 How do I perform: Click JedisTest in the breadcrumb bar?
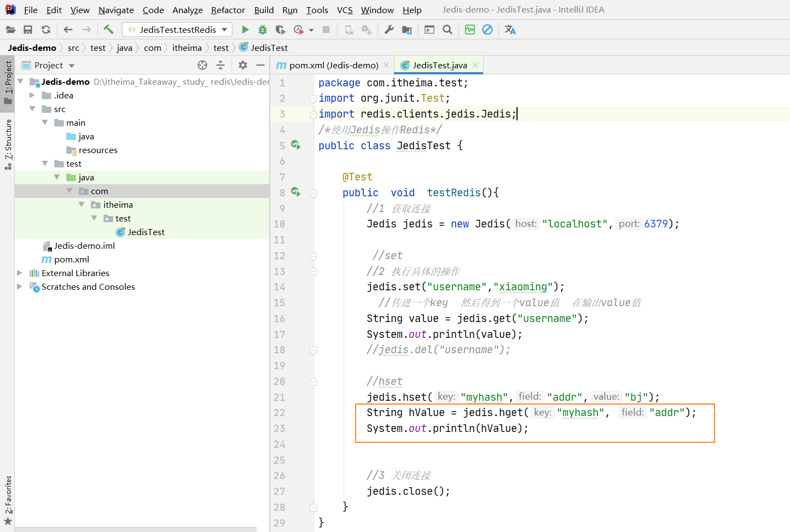[264, 48]
